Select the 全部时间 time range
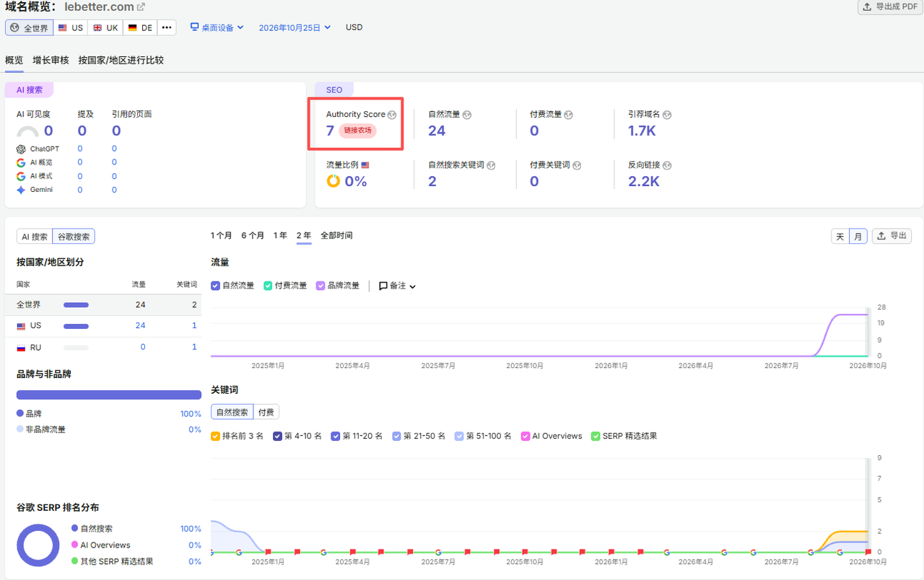Screen dimensions: 924x580 (x=336, y=235)
